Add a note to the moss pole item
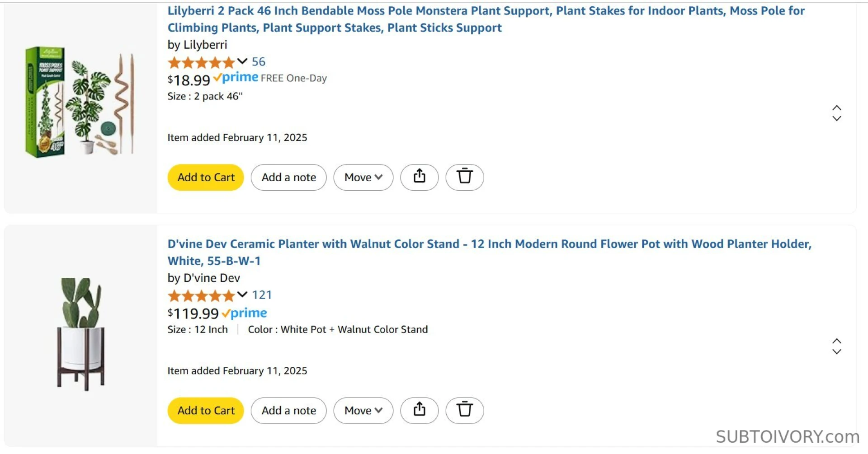This screenshot has height=454, width=868. pyautogui.click(x=288, y=177)
